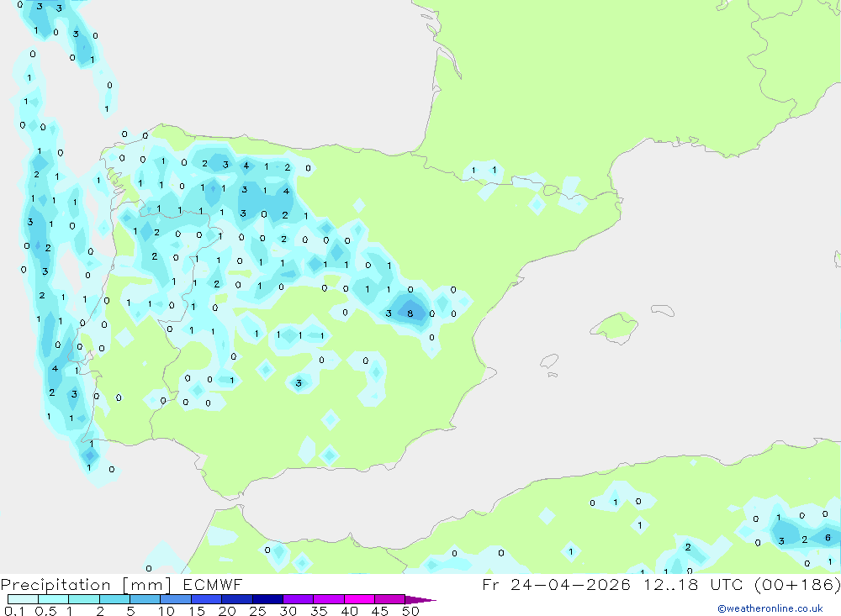The height and width of the screenshot is (616, 841).
Task: Click the legend label "20"
Action: click(x=227, y=611)
